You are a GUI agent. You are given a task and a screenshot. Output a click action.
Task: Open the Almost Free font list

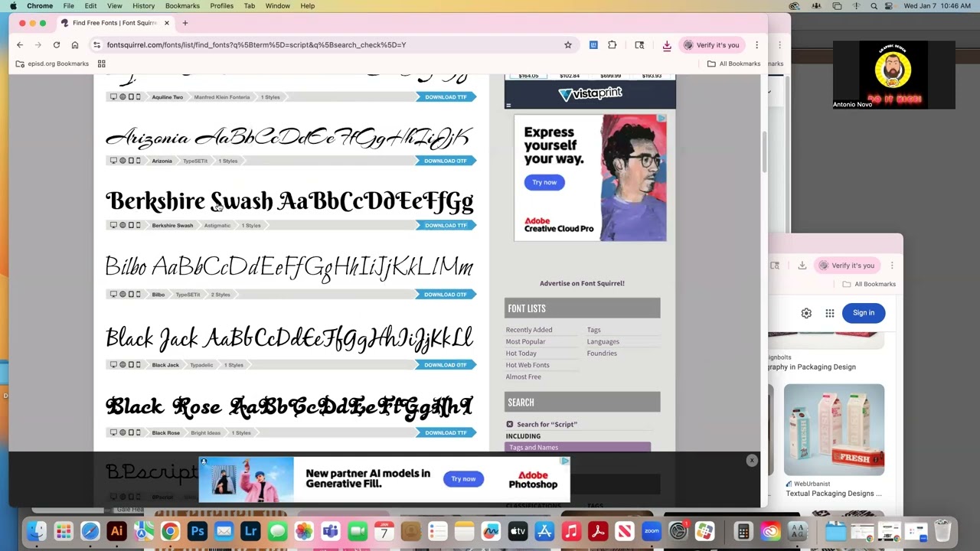523,377
